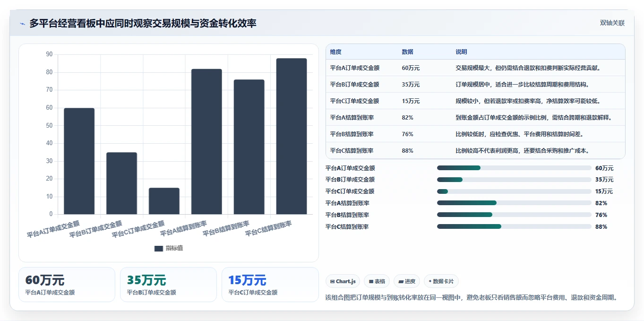Click the 82% progress bar for 平台A结算到账率
Viewport: 644px width, 321px height.
514,203
